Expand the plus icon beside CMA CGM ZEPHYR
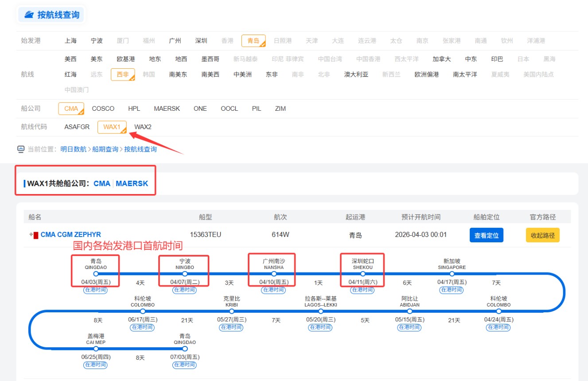The height and width of the screenshot is (381, 588). pos(31,235)
